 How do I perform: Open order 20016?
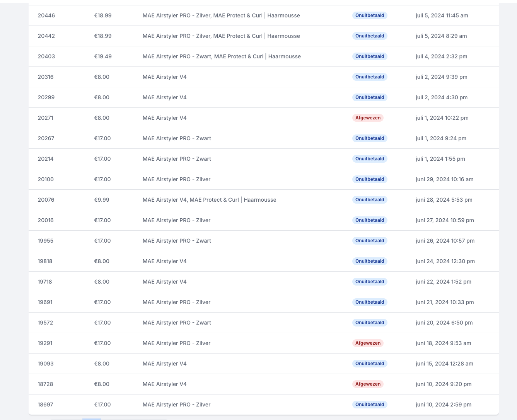[46, 220]
